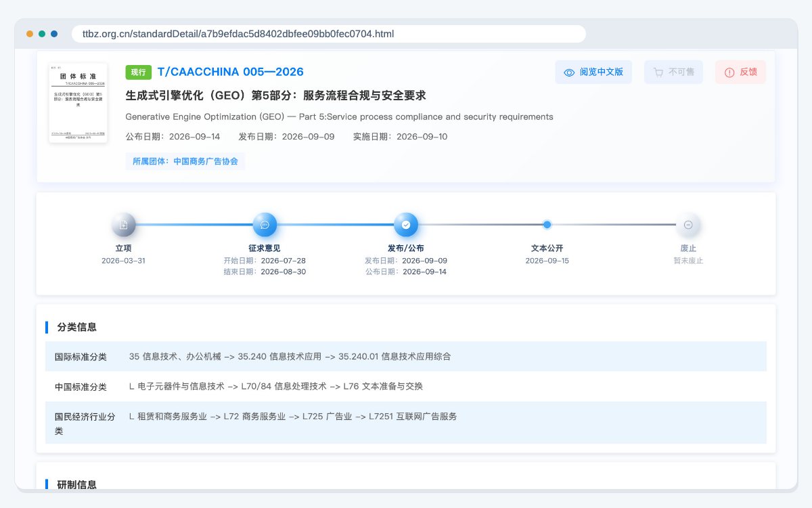
Task: Click the 中国标准分类 row label
Action: click(81, 387)
